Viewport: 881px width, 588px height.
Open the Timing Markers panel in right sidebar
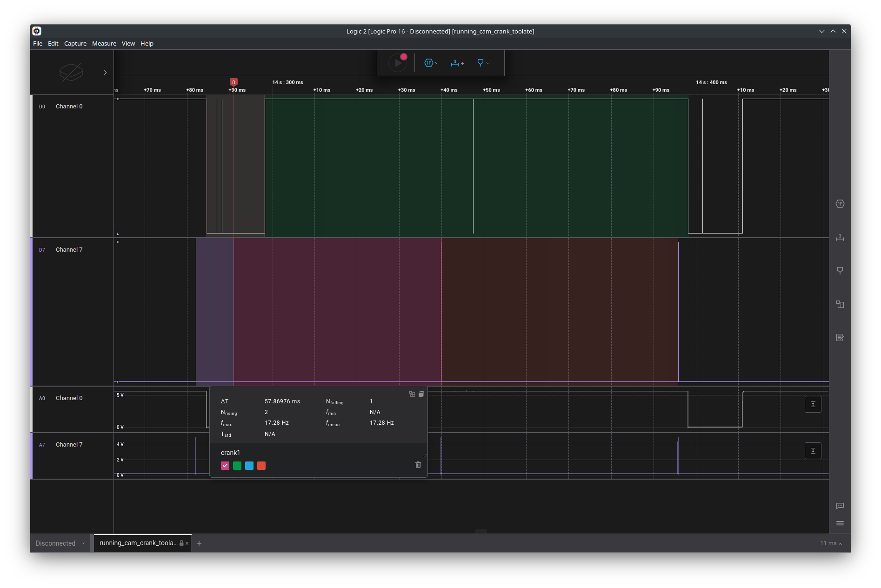tap(840, 271)
